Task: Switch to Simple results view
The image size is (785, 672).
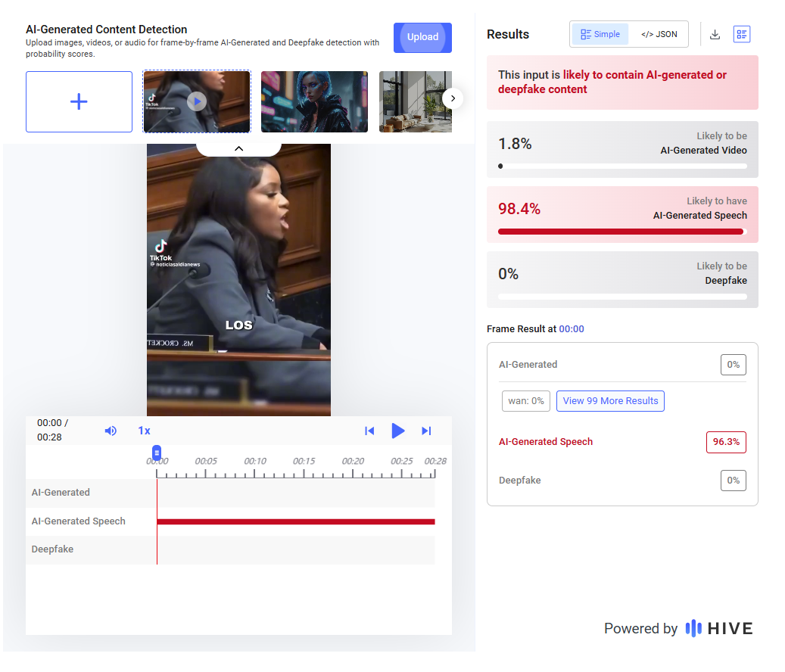Action: tap(600, 34)
